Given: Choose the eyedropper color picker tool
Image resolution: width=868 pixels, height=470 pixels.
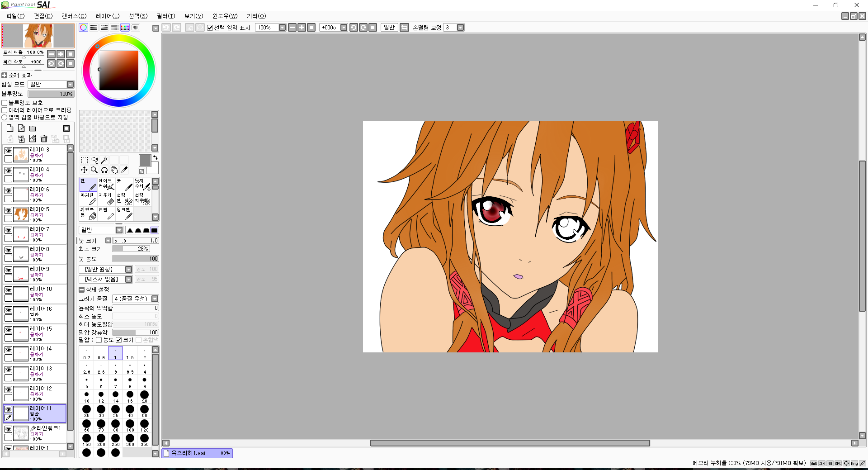Looking at the screenshot, I should click(x=124, y=170).
